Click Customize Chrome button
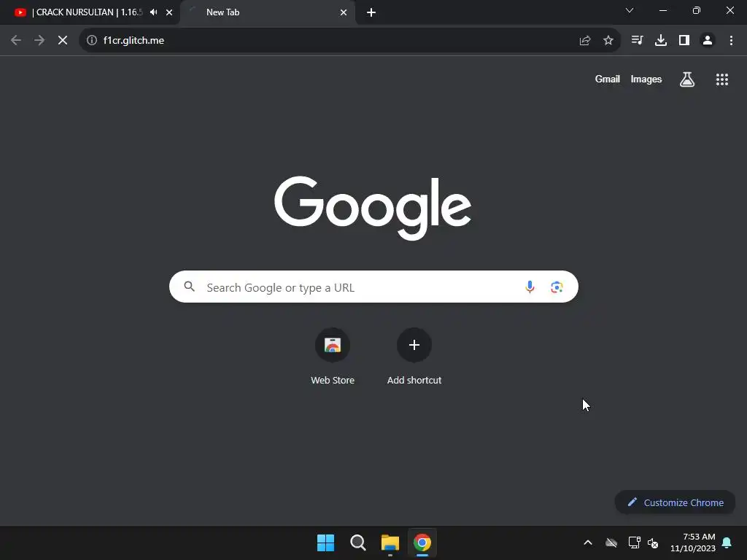The height and width of the screenshot is (560, 747). coord(675,502)
